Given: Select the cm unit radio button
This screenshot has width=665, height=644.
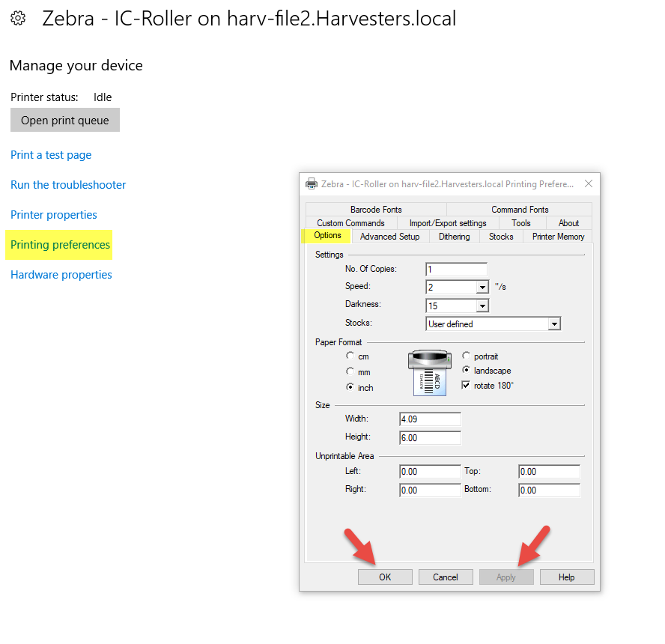Looking at the screenshot, I should pos(350,356).
